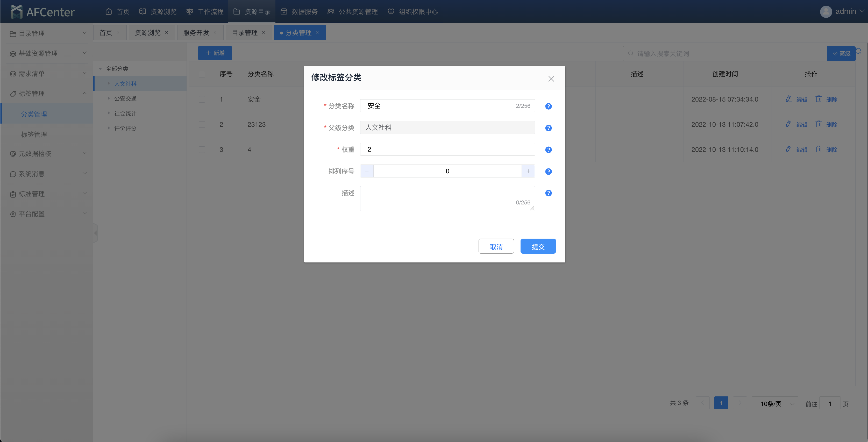Select 社会统计 in the category tree
Screen dimensions: 868x442
pos(125,113)
